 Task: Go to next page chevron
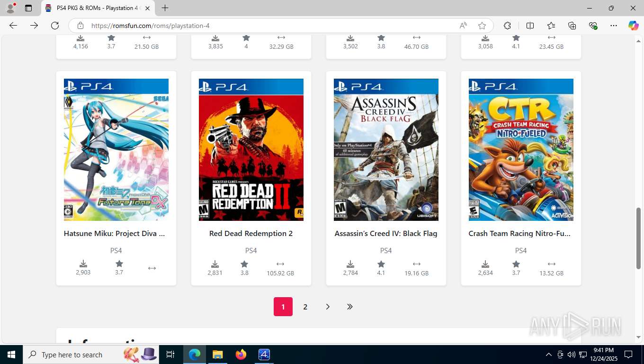[328, 307]
